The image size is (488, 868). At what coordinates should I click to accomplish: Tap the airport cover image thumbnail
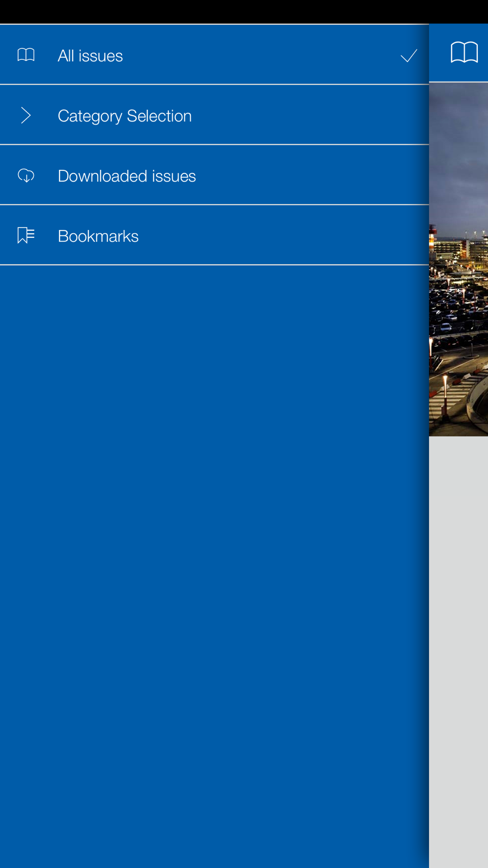tap(458, 259)
